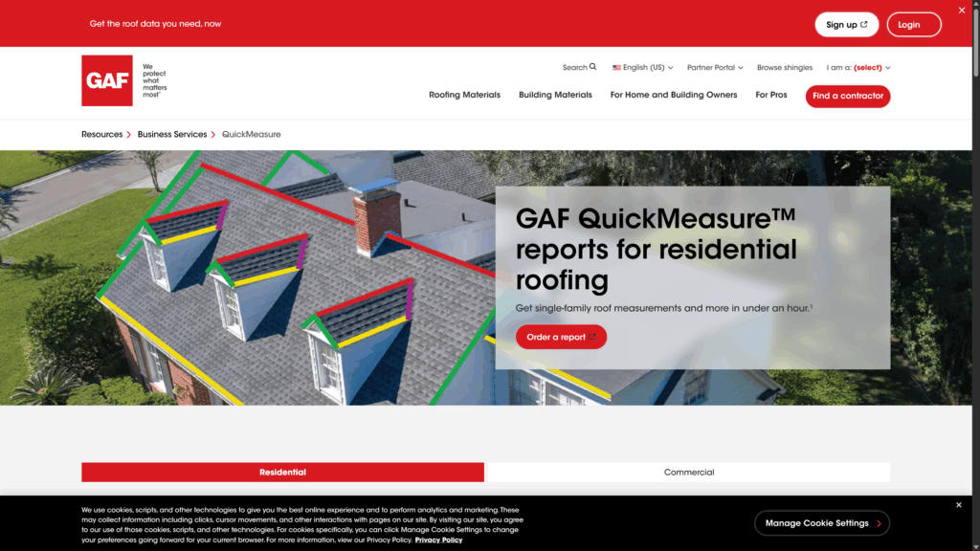
Task: Open search using the magnifying glass icon
Action: point(593,67)
